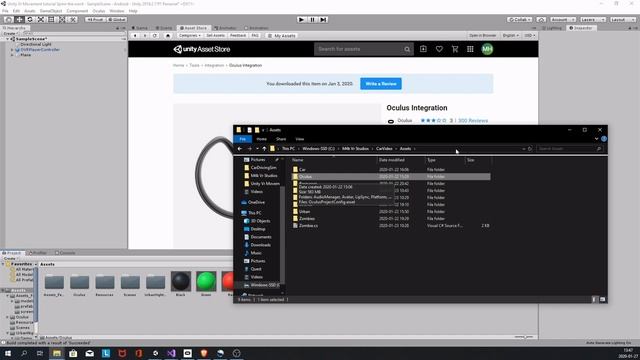Select the Car folder in Explorer
The image size is (640, 360).
[x=302, y=170]
